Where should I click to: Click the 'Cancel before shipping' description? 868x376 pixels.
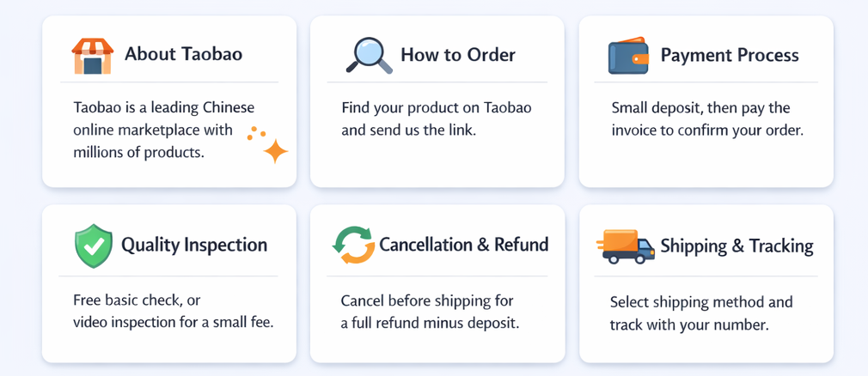pos(430,312)
